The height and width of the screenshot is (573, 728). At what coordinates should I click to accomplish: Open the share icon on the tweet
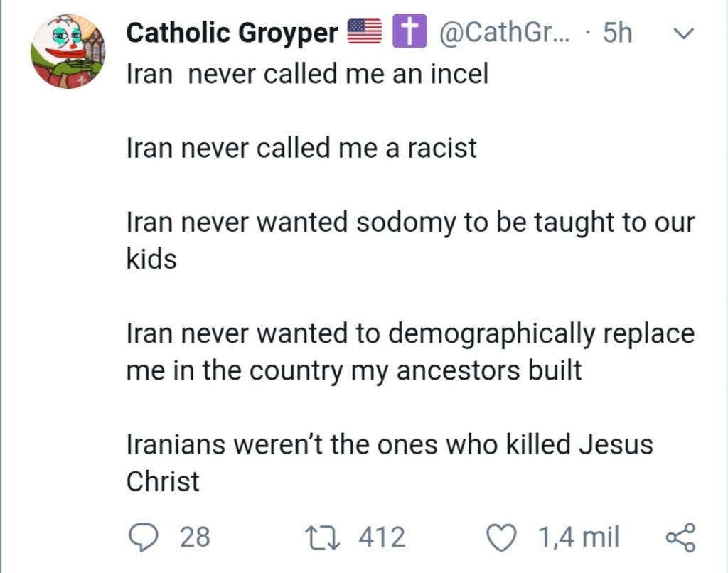pos(680,537)
